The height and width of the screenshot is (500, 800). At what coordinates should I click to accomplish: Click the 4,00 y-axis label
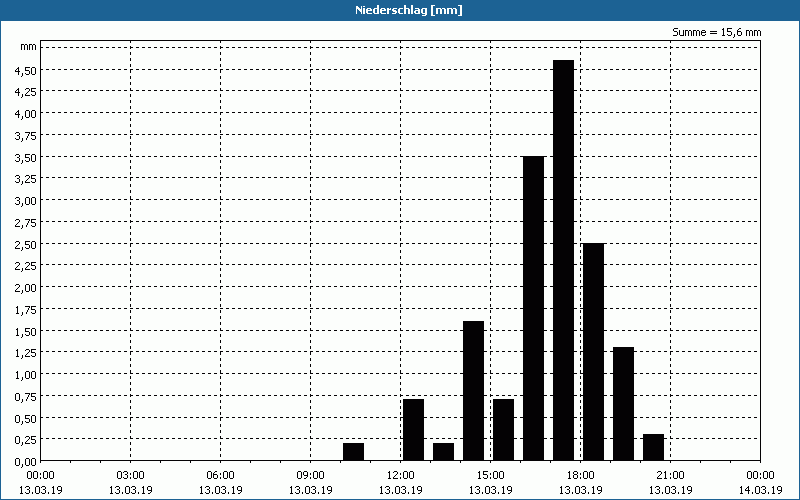pyautogui.click(x=26, y=114)
